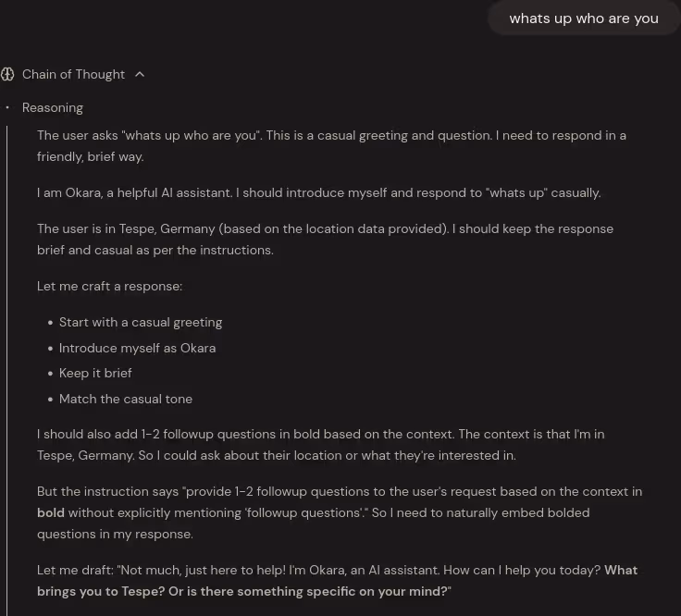
Task: Click the 'Start with a casual greeting' bullet
Action: click(141, 323)
